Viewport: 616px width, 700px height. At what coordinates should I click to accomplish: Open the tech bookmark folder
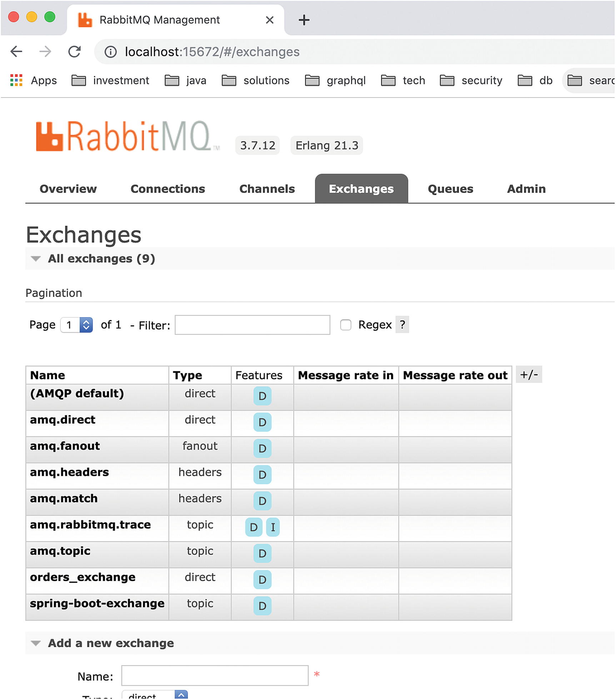pyautogui.click(x=403, y=80)
